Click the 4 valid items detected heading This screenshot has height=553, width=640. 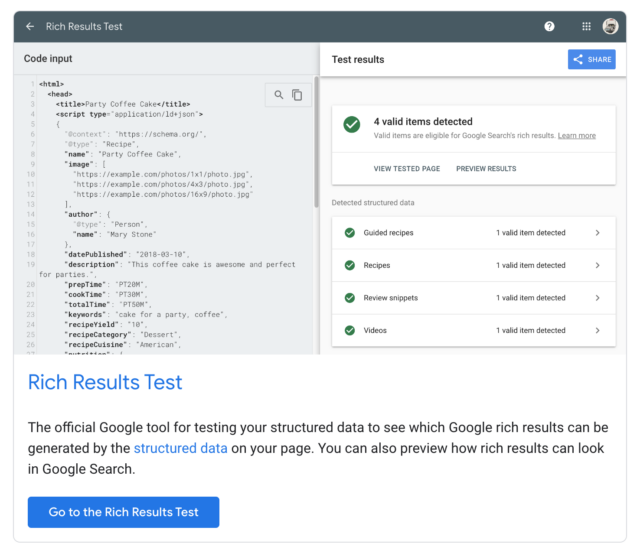pyautogui.click(x=423, y=122)
